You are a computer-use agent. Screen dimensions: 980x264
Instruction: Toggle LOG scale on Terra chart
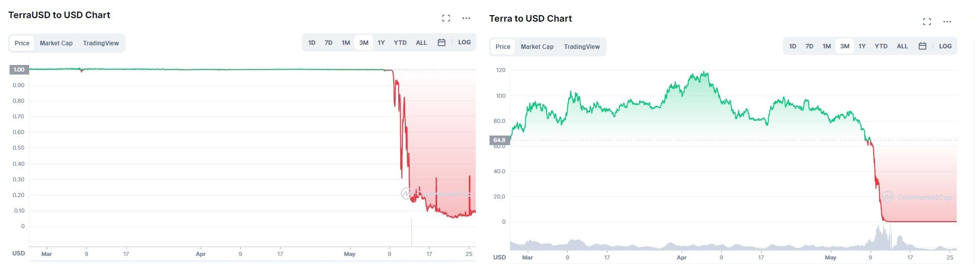point(945,46)
